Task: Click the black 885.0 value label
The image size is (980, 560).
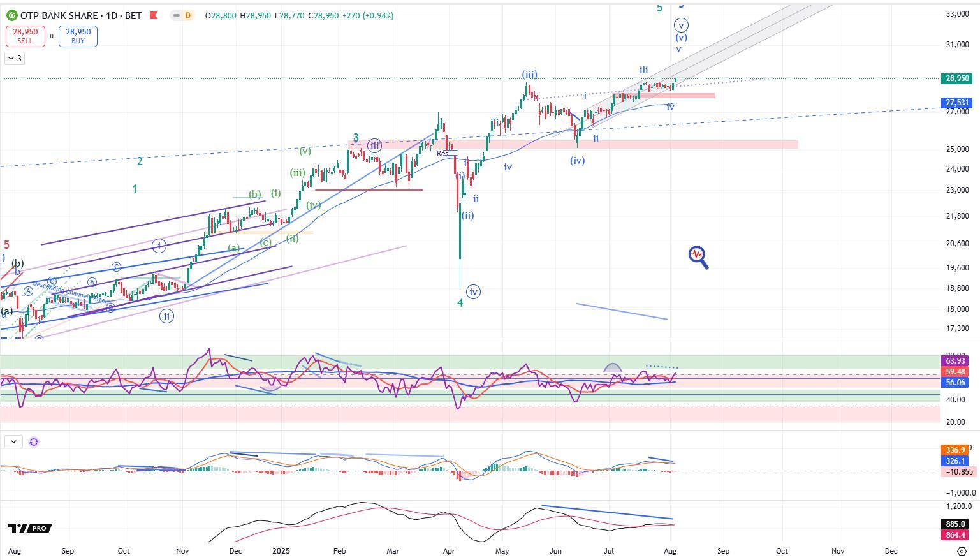Action: click(x=955, y=524)
